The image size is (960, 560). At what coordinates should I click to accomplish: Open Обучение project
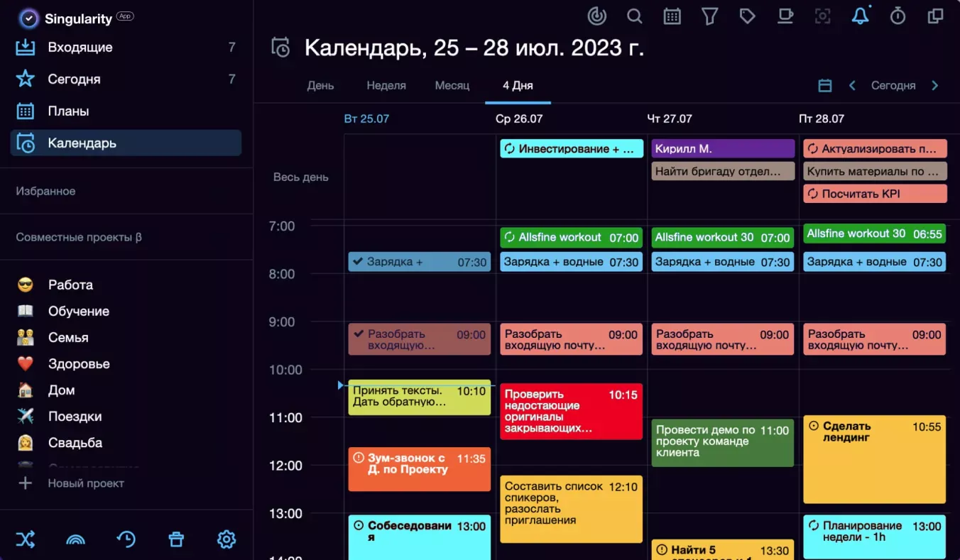point(78,311)
